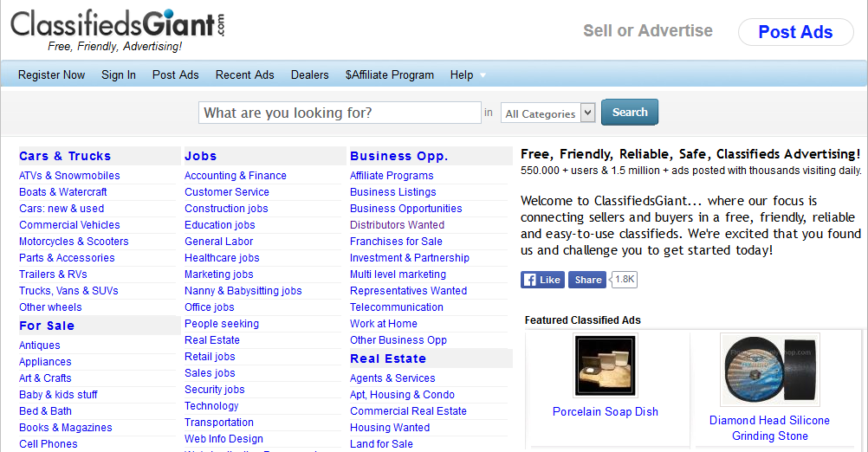Open Sign In in navigation bar
The height and width of the screenshot is (452, 868).
(119, 74)
